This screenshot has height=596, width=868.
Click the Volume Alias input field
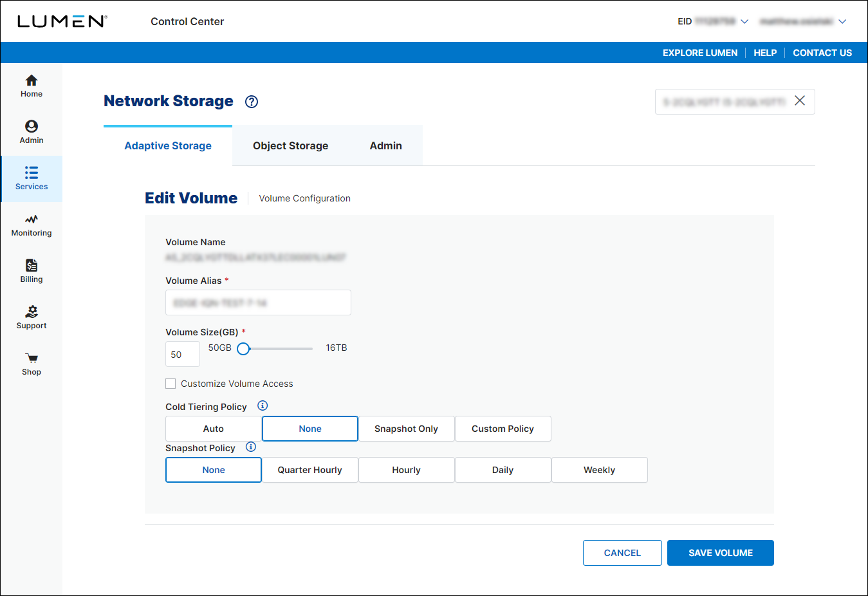coord(258,303)
